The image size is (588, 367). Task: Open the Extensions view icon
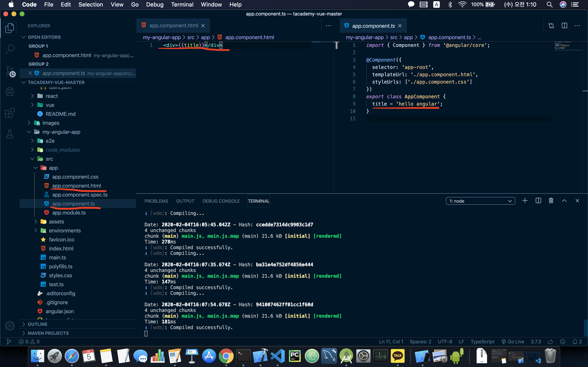(x=10, y=113)
